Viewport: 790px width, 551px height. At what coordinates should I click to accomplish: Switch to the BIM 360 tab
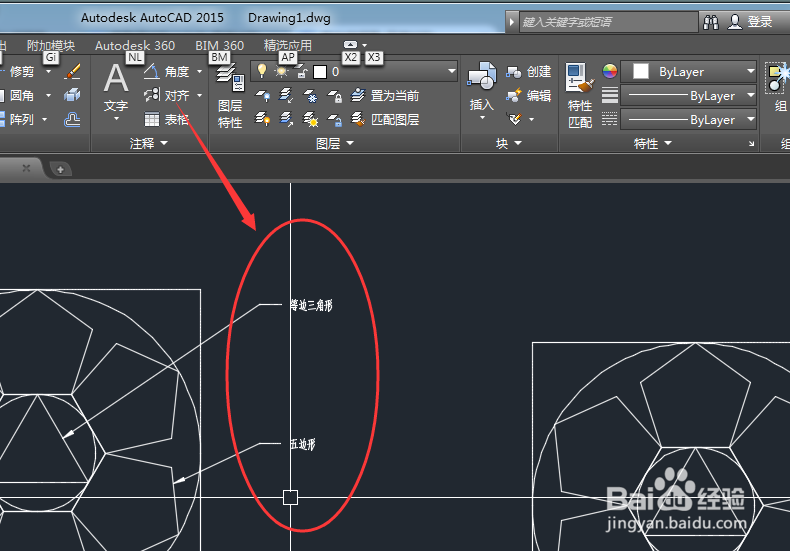[x=220, y=46]
